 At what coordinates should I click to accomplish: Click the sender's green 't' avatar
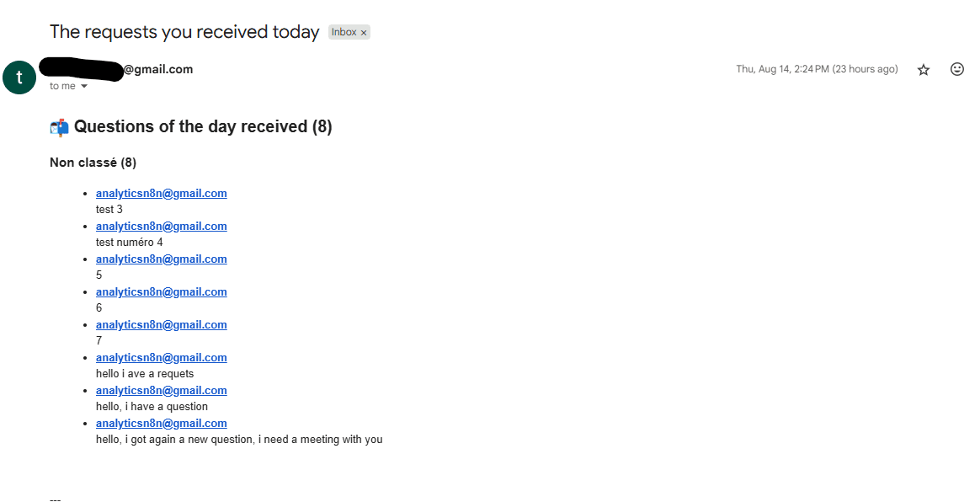click(19, 77)
